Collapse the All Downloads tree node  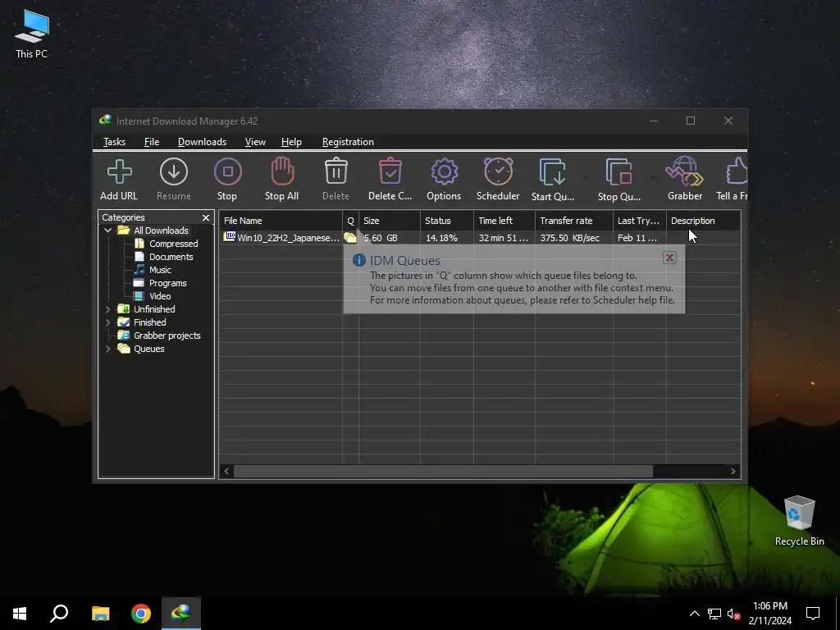pos(107,231)
